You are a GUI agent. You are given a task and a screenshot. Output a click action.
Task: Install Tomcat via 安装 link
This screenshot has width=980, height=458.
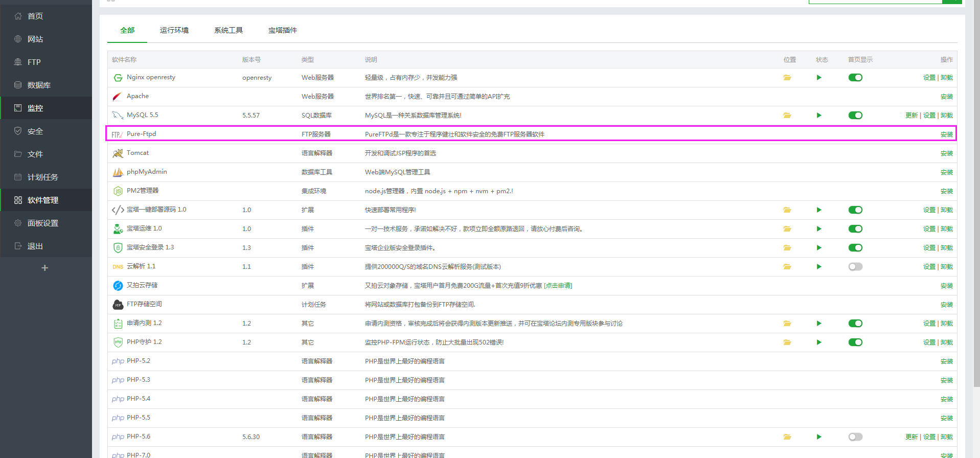click(947, 153)
